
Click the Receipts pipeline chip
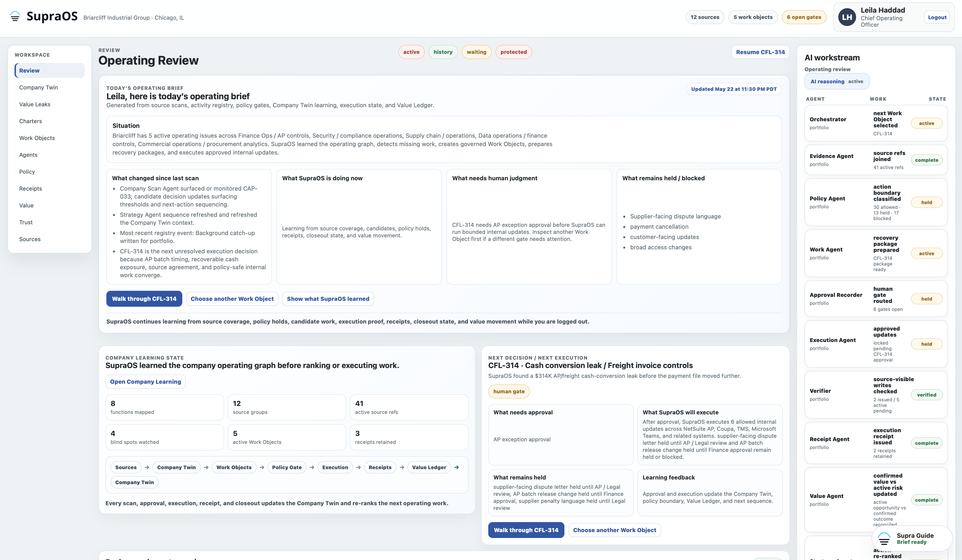coord(380,467)
